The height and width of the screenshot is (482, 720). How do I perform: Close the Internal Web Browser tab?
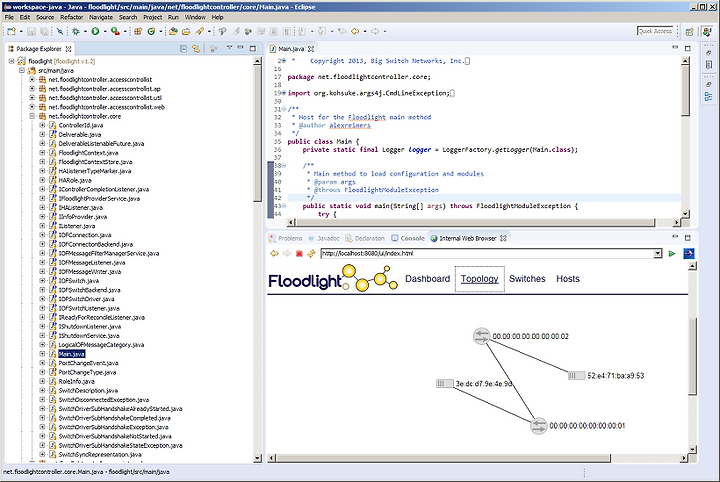tap(503, 238)
